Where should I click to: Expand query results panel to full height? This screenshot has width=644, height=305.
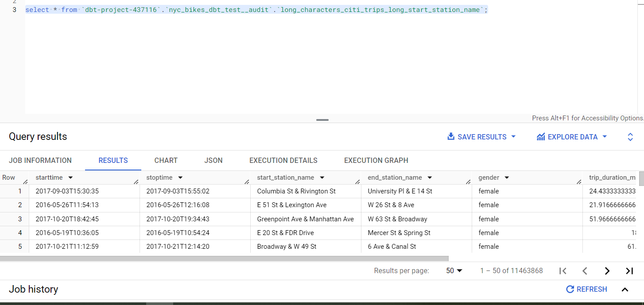[x=630, y=137]
